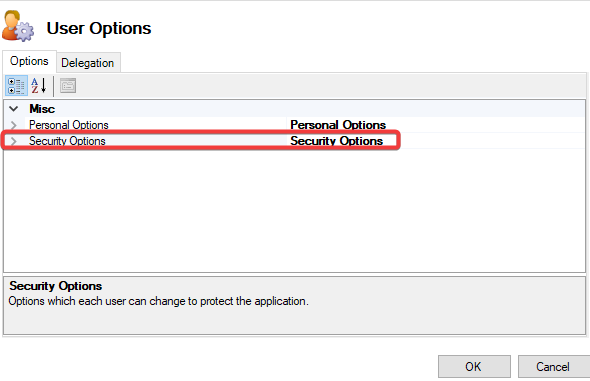Click Security Options heading in description pane
Screen dimensions: 590x381
tap(56, 286)
